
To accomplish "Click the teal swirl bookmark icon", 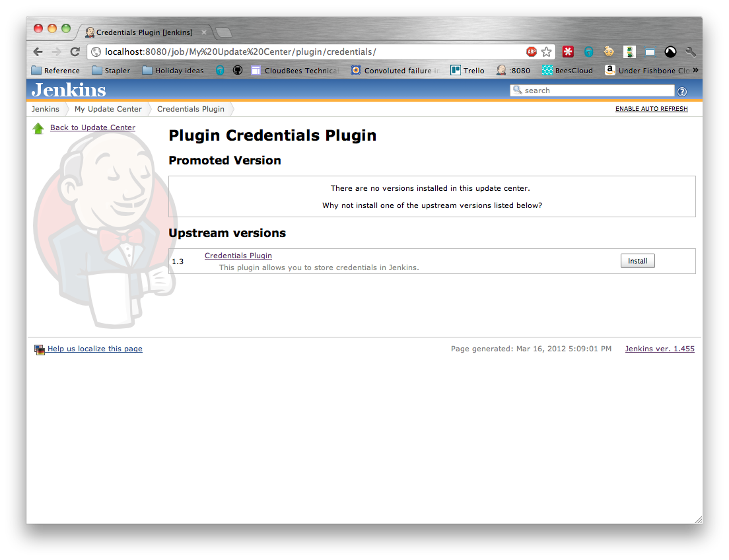I will point(220,70).
